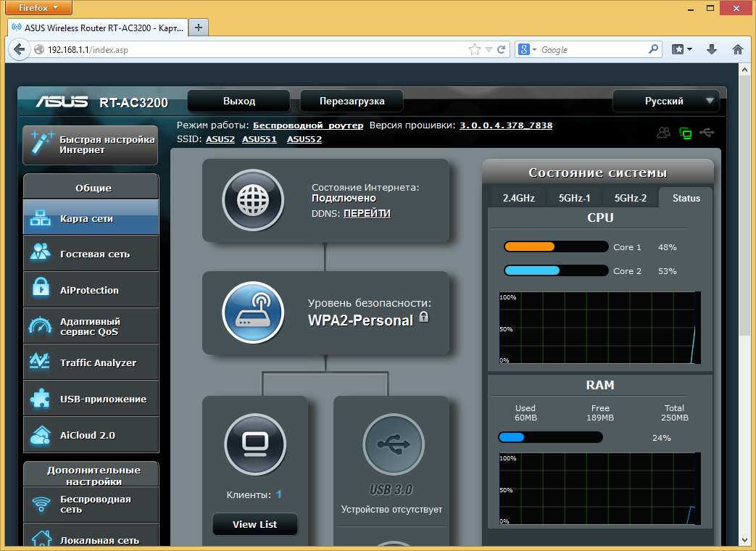Click the Reboot (Перезагрузка) button
The image size is (756, 551).
(x=352, y=101)
